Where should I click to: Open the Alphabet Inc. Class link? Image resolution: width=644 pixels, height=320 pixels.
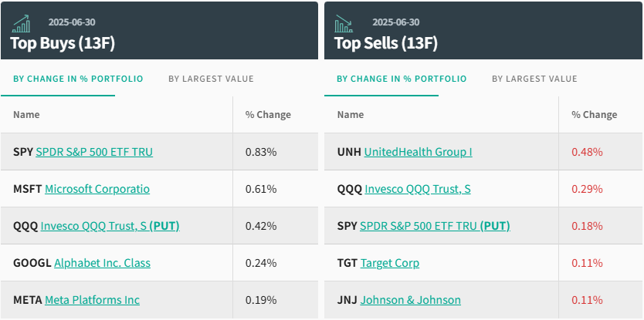pyautogui.click(x=102, y=263)
